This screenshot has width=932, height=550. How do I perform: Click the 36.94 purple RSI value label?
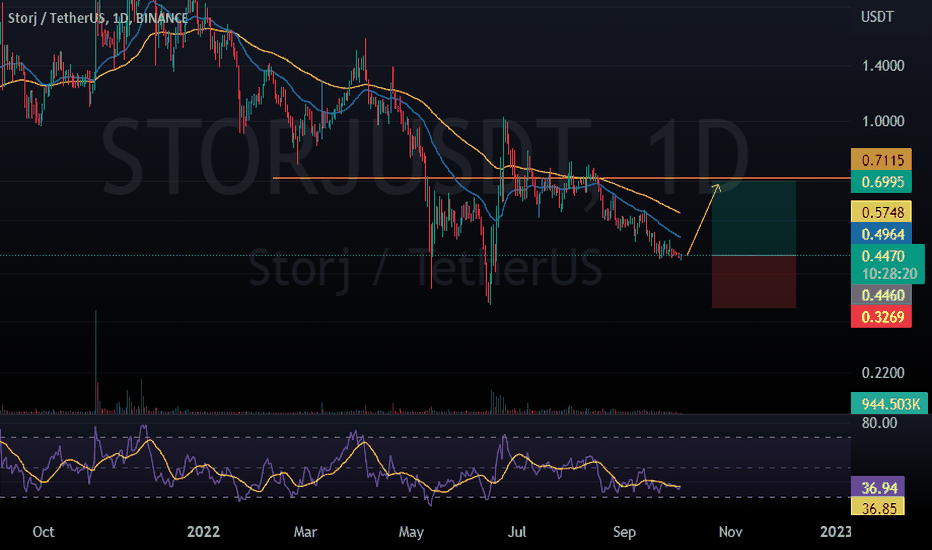879,488
